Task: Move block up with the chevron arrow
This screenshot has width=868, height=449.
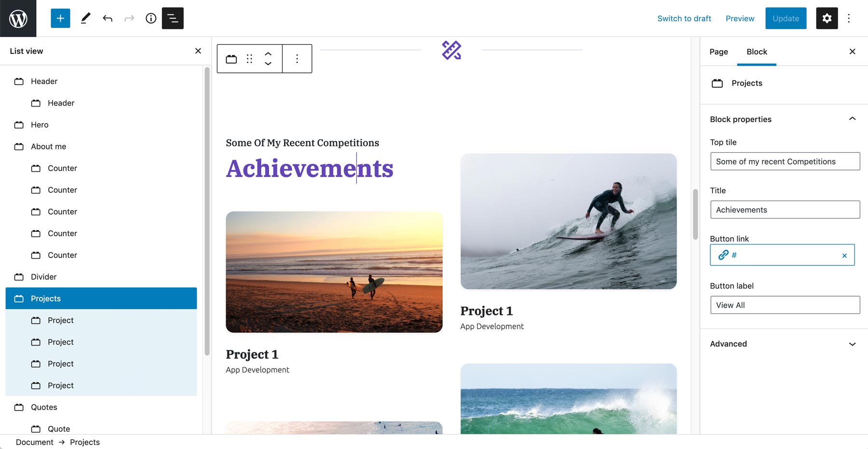Action: (268, 54)
